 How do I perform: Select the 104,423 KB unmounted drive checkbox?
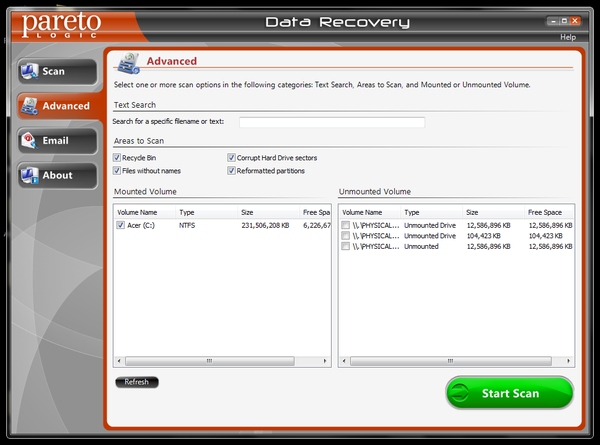[x=346, y=235]
